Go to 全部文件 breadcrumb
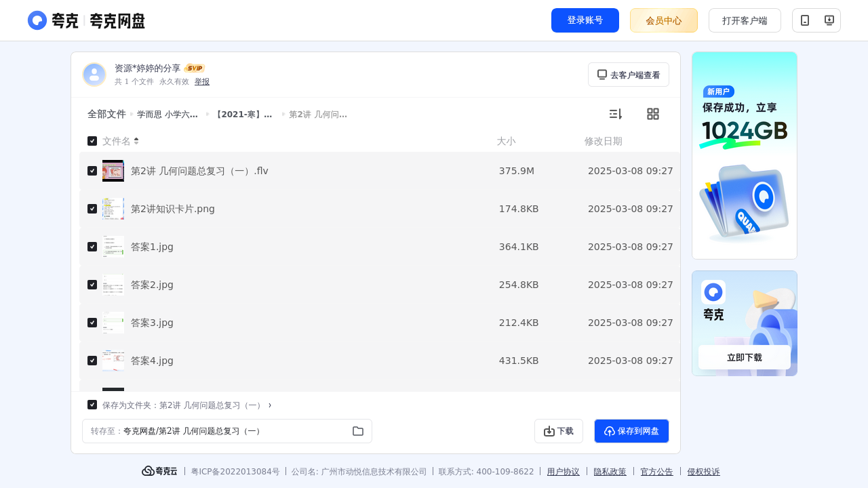The image size is (868, 488). coord(106,114)
